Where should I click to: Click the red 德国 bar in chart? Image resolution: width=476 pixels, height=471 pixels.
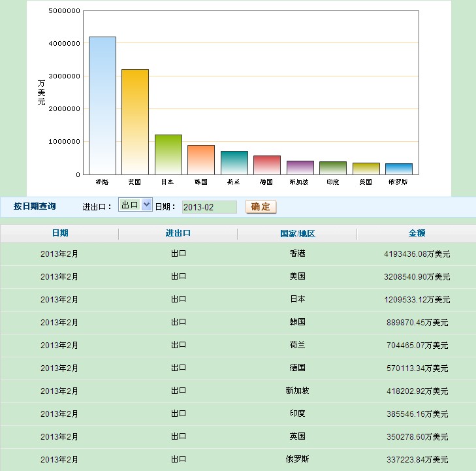click(x=267, y=165)
